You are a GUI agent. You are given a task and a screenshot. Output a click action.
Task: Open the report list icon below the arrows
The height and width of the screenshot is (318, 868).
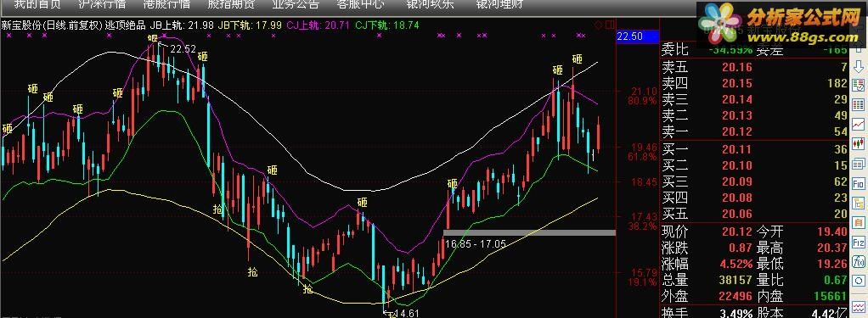click(859, 85)
